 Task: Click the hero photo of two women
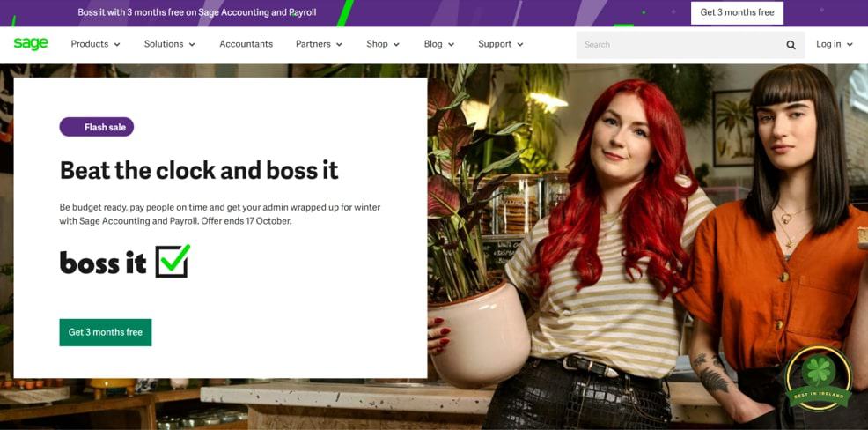click(x=648, y=247)
